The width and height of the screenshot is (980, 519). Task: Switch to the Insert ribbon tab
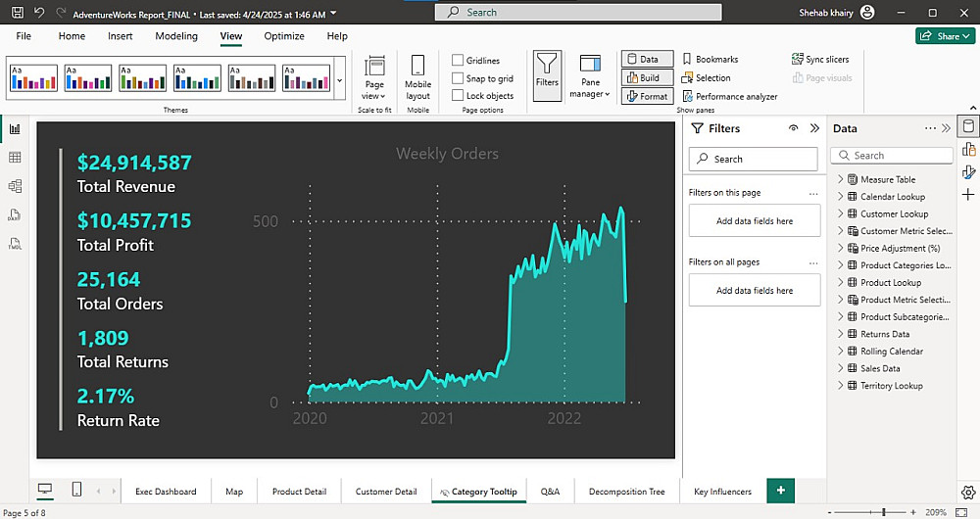pyautogui.click(x=120, y=36)
